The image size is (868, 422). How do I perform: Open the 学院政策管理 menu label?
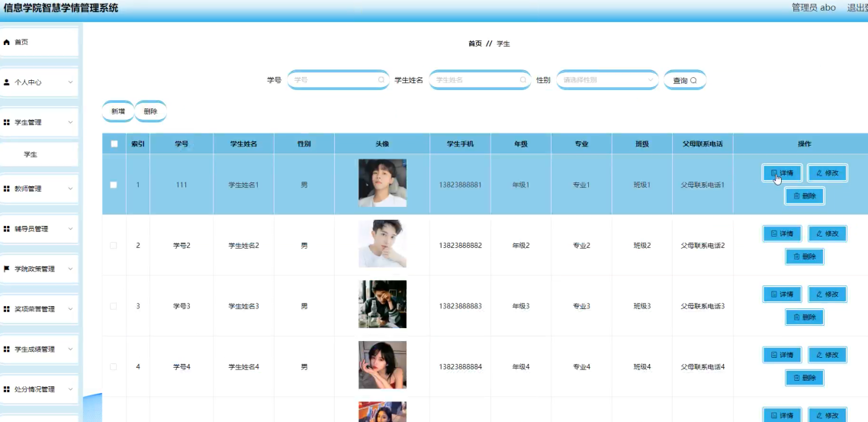[35, 269]
